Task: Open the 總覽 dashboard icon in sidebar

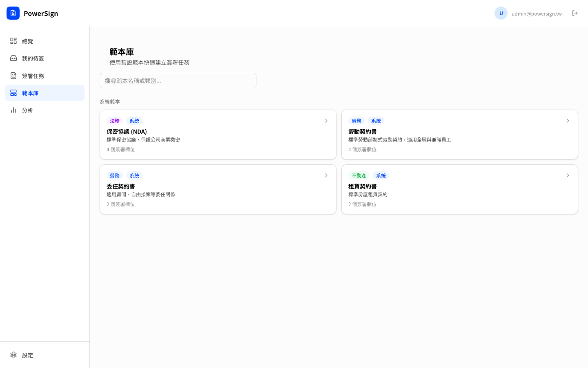Action: (13, 41)
